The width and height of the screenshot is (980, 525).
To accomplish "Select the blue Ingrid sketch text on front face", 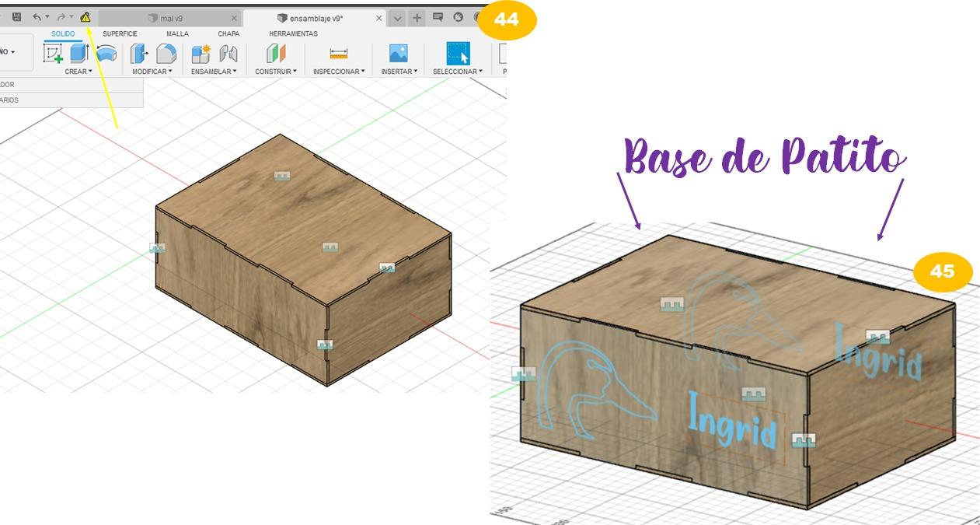I will (732, 421).
